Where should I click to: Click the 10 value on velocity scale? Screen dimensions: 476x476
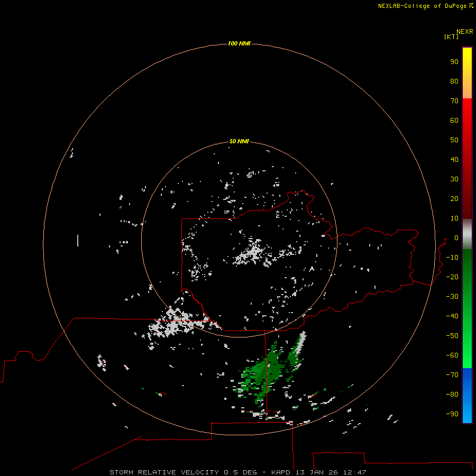[x=454, y=218]
